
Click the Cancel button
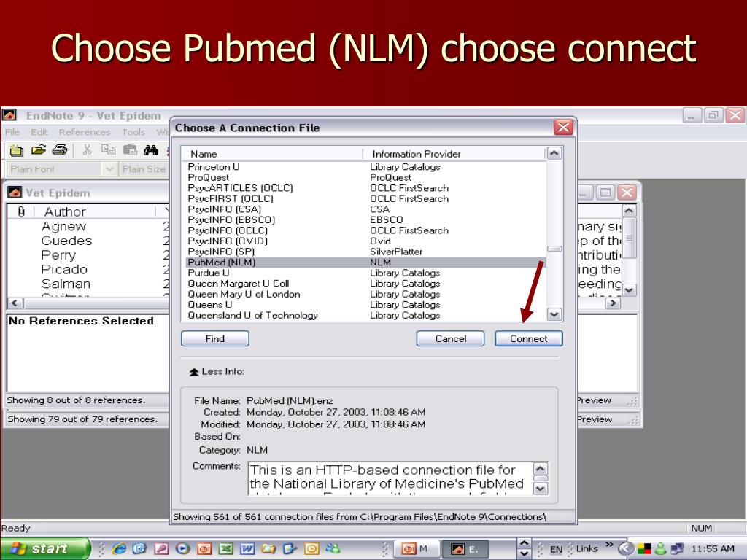tap(450, 338)
